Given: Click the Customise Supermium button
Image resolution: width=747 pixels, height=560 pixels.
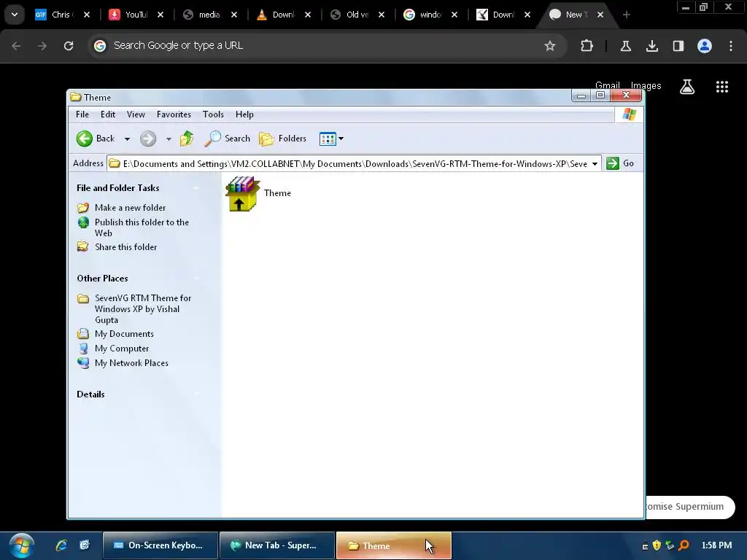Looking at the screenshot, I should pyautogui.click(x=689, y=507).
